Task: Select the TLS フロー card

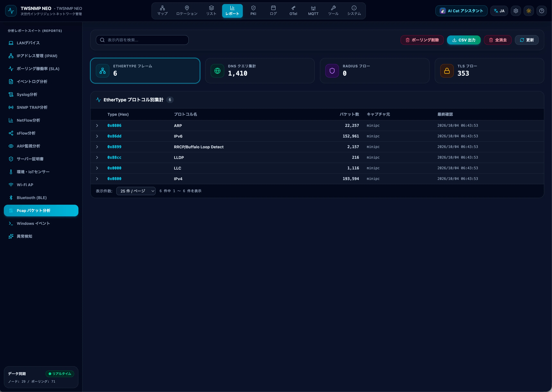Action: [x=489, y=71]
